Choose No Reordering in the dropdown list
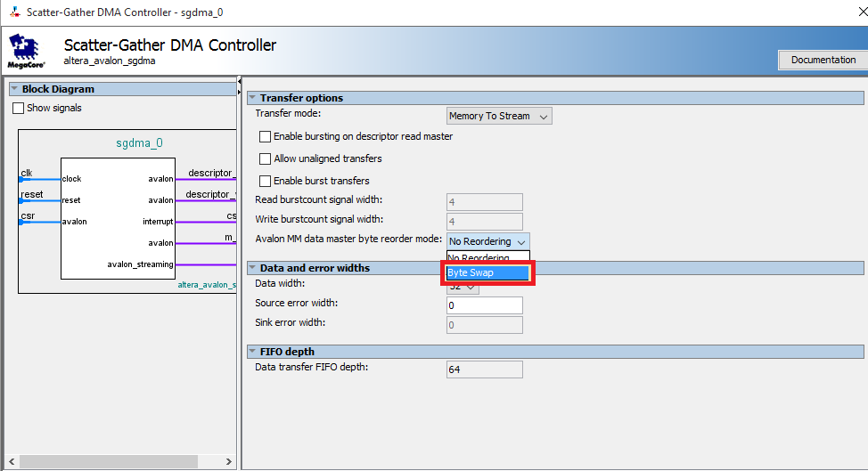868x471 pixels. tap(487, 257)
